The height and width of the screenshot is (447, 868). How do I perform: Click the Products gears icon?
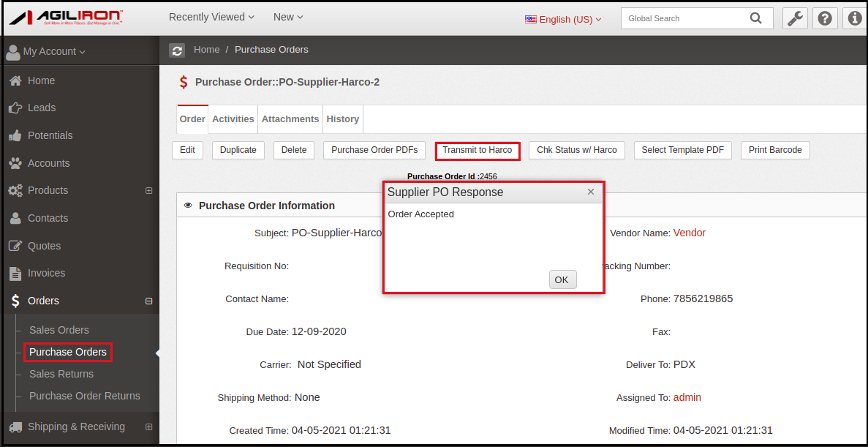(x=15, y=190)
